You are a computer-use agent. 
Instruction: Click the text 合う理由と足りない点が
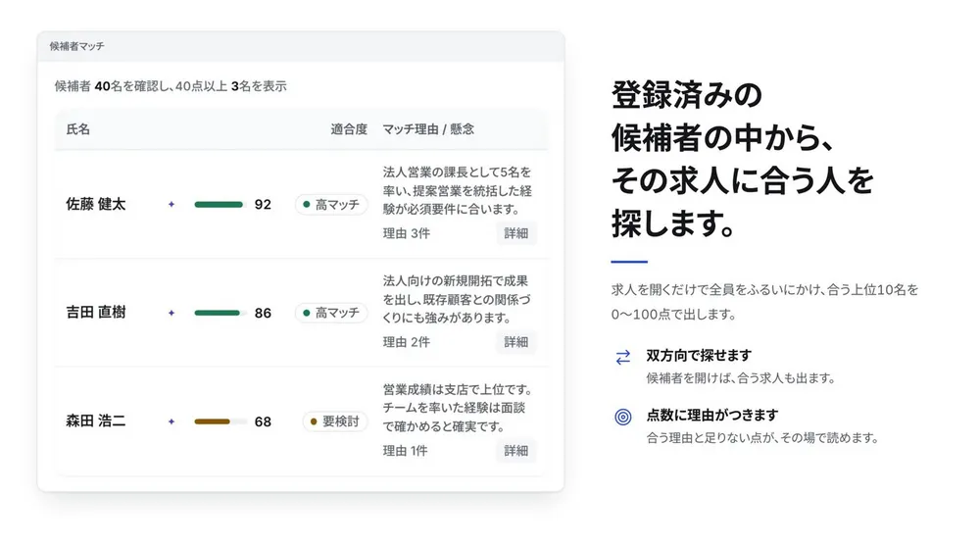tap(762, 438)
